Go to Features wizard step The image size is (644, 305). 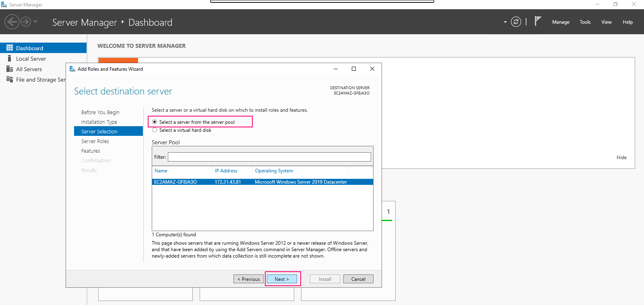click(x=91, y=151)
